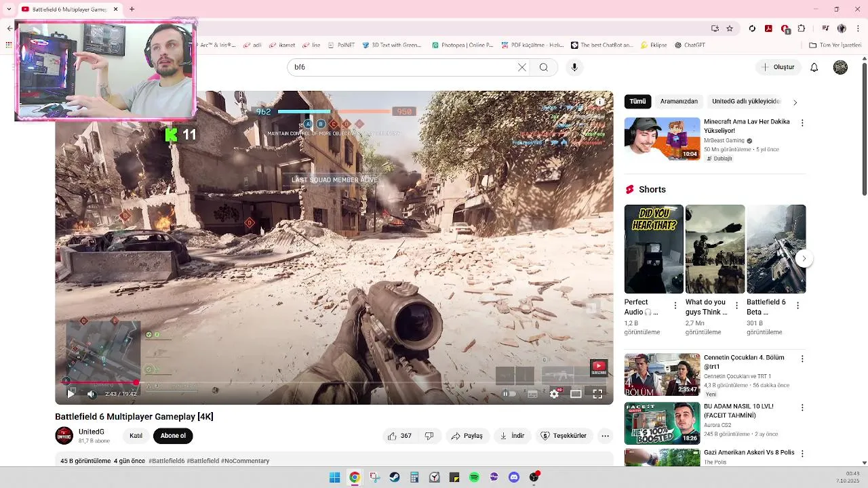Viewport: 868px width, 488px height.
Task: Open the Chrome extensions puzzle icon
Action: tap(802, 28)
